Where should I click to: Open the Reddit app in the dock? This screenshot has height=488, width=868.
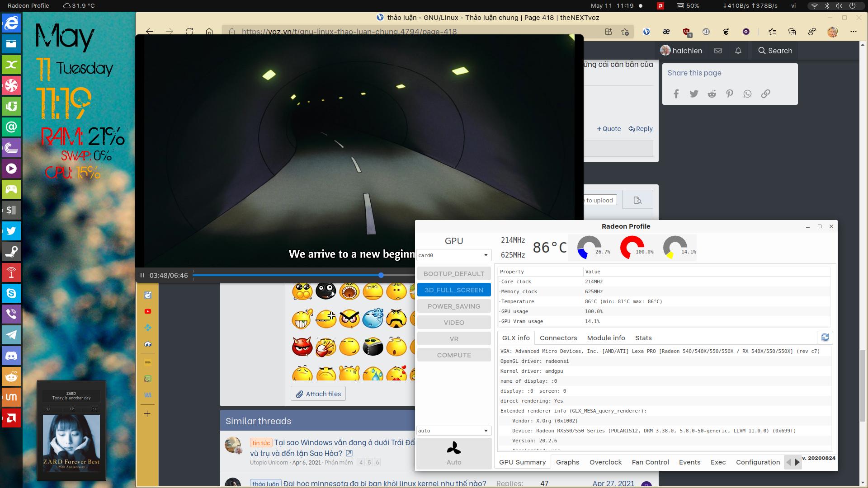[x=11, y=376]
